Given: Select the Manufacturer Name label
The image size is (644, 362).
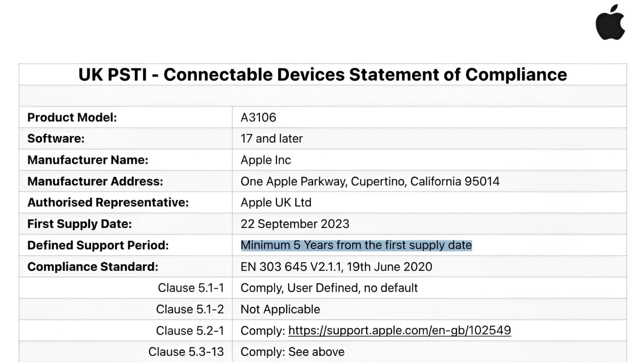Looking at the screenshot, I should tap(88, 160).
